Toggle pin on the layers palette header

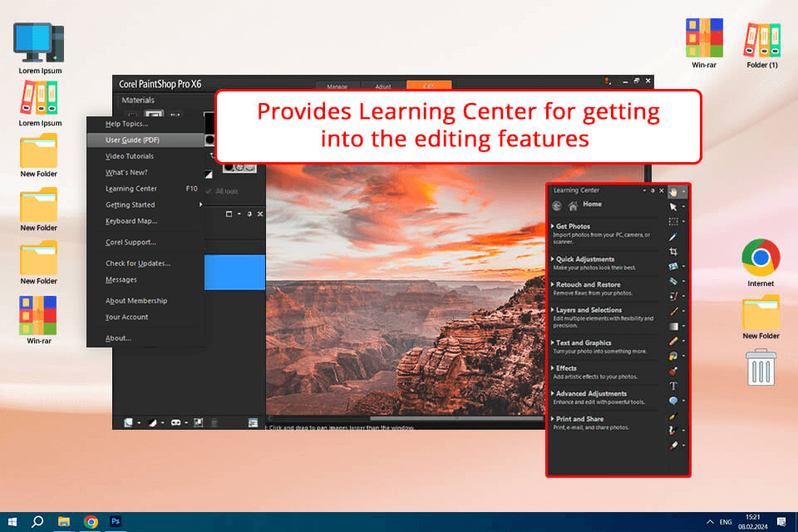click(x=249, y=214)
